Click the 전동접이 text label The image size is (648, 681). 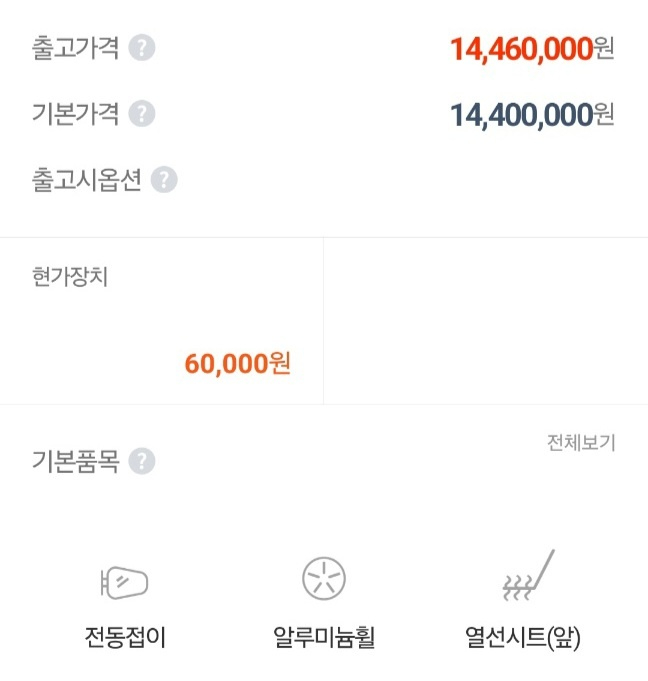(x=125, y=637)
